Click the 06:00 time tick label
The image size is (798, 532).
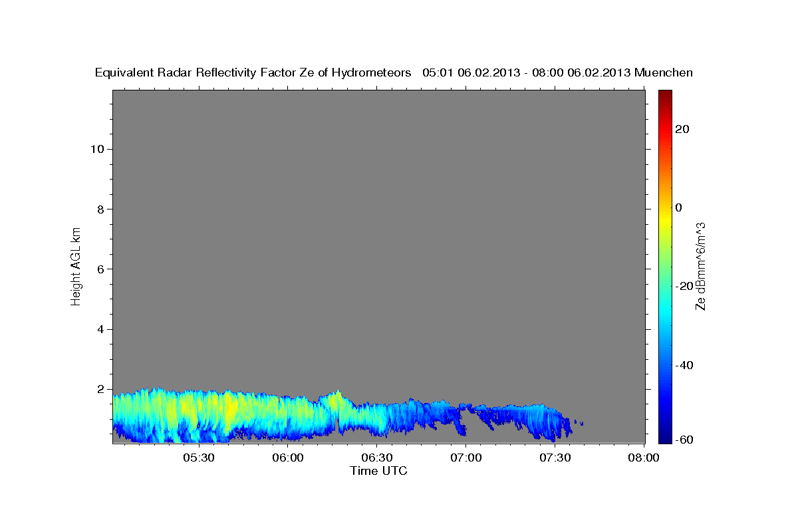click(x=288, y=458)
